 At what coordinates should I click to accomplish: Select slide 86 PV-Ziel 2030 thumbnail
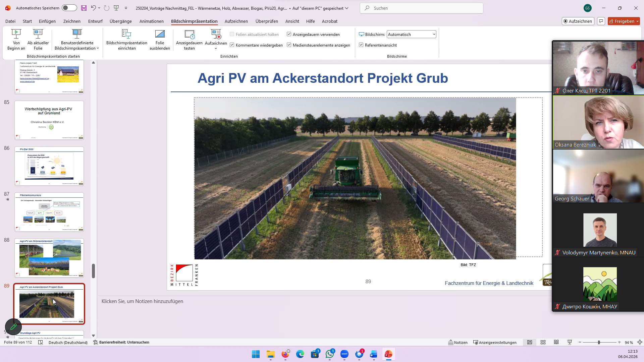49,166
